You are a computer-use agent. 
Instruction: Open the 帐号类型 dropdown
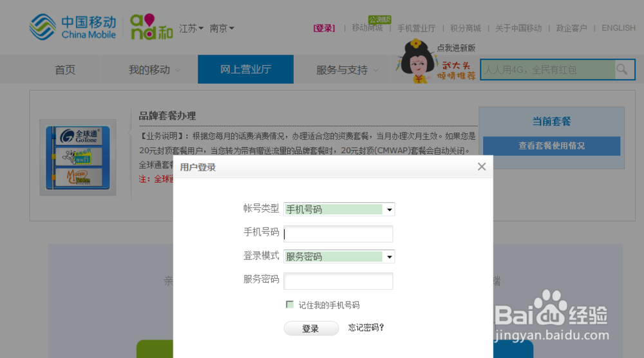click(x=339, y=209)
